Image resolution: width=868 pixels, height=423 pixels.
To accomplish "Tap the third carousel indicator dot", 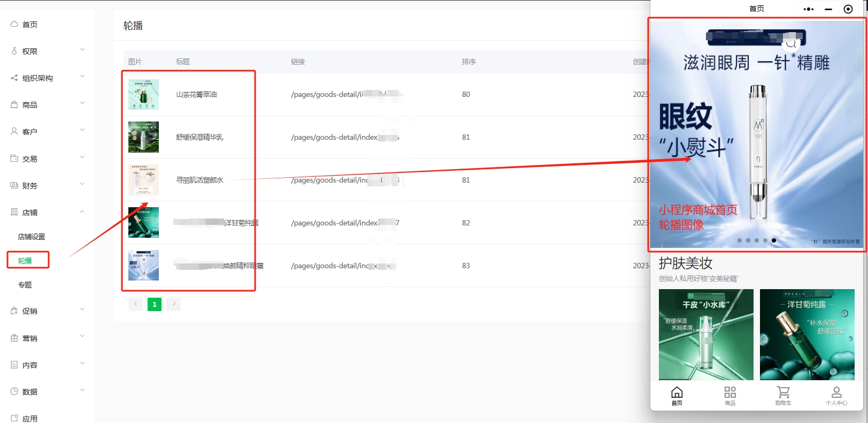I will coord(757,240).
